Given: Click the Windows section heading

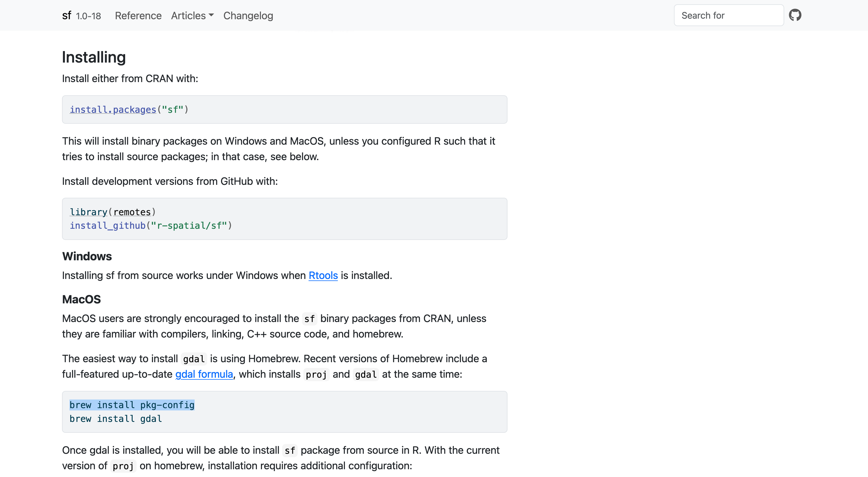Looking at the screenshot, I should pyautogui.click(x=87, y=256).
